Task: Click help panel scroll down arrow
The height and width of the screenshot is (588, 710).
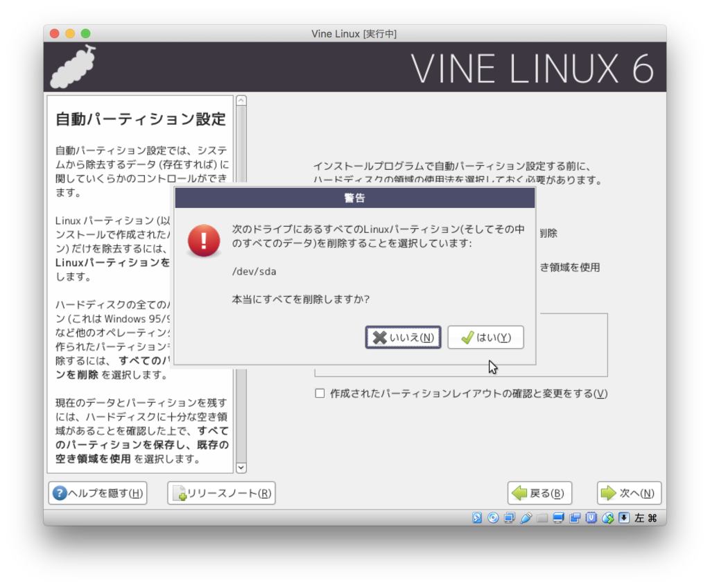Action: click(x=241, y=467)
